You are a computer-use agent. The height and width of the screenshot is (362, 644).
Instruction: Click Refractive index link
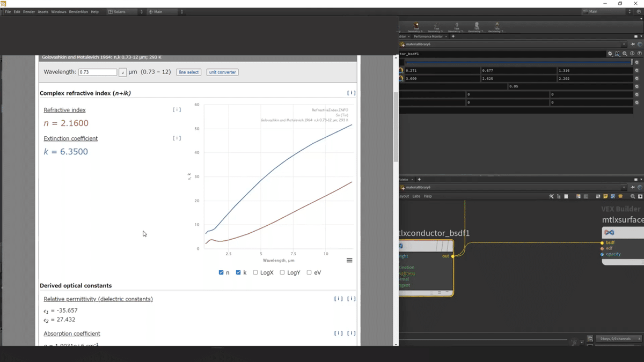[64, 110]
